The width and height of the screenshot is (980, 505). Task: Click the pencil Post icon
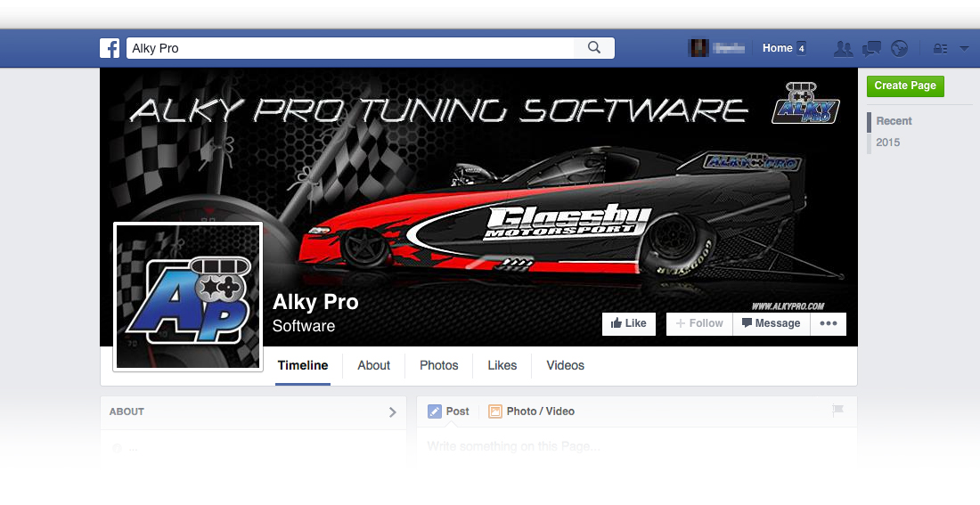[435, 411]
